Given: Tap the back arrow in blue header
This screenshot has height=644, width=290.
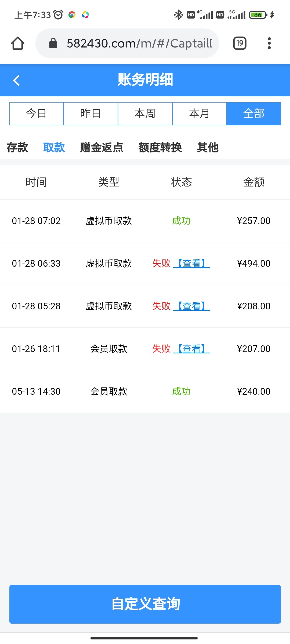Looking at the screenshot, I should pyautogui.click(x=17, y=80).
